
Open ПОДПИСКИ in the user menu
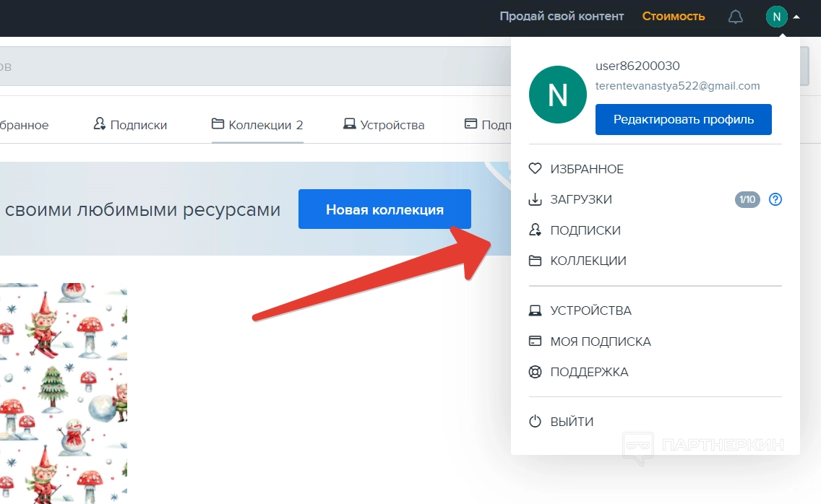tap(585, 230)
